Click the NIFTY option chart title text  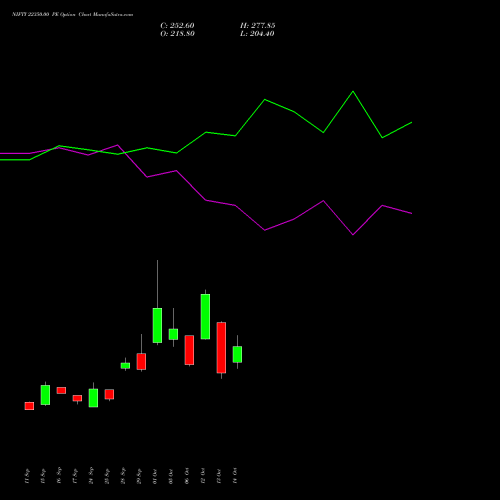pos(73,15)
